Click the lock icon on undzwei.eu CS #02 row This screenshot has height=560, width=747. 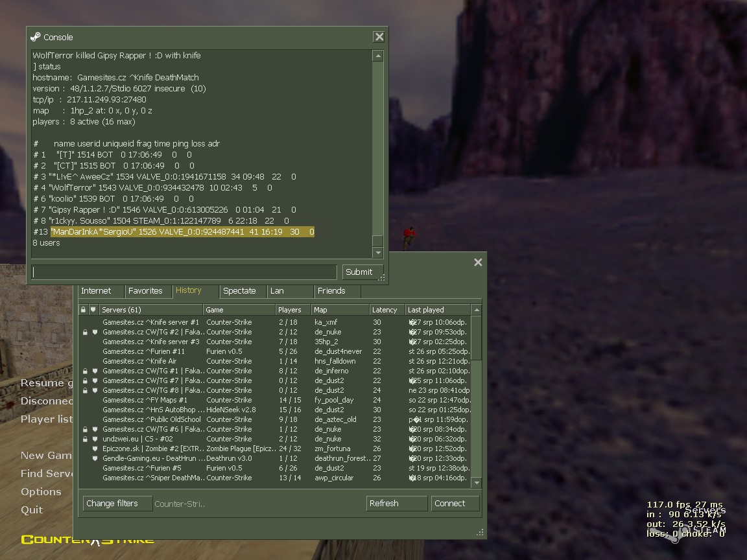click(86, 439)
